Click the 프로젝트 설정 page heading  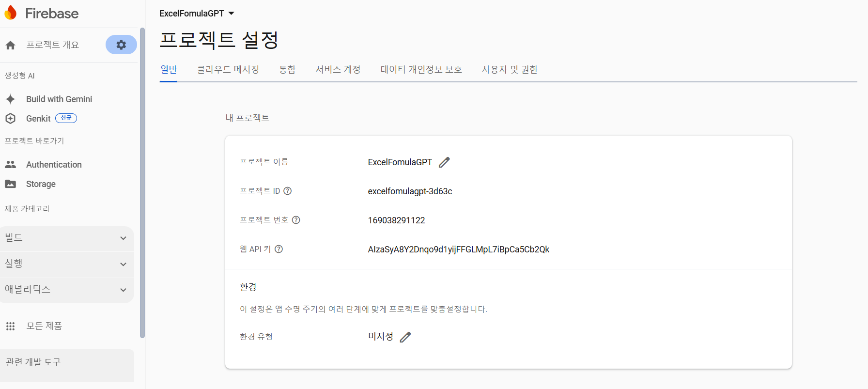tap(219, 40)
